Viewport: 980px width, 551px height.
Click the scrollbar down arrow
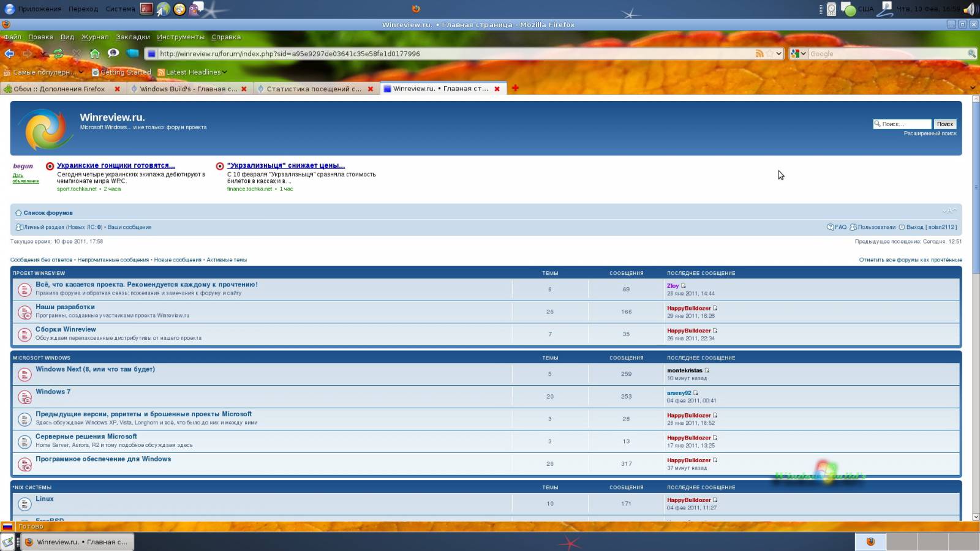tap(976, 517)
